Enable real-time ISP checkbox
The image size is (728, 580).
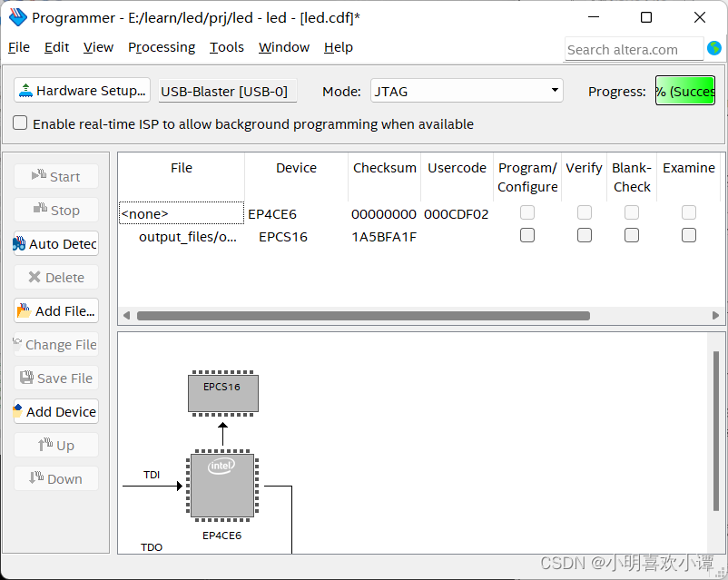click(x=20, y=123)
